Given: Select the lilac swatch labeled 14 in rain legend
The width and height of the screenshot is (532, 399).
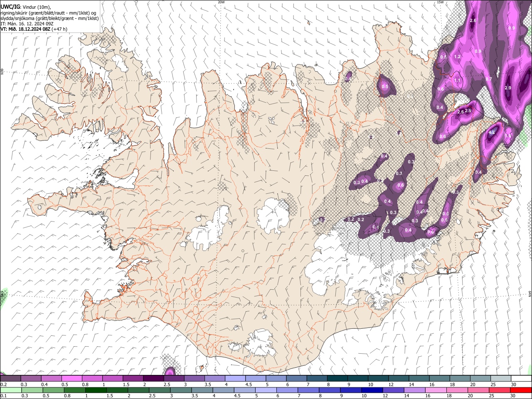Looking at the screenshot, I should pyautogui.click(x=415, y=390).
